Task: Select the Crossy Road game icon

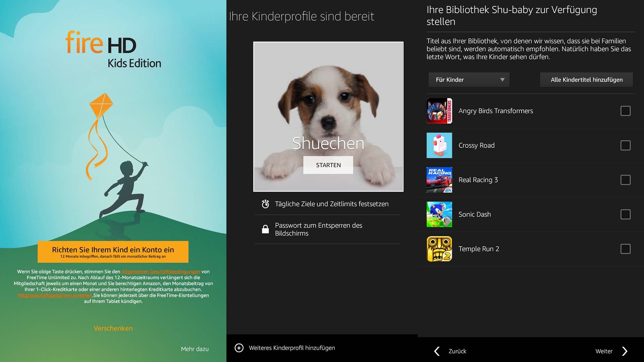Action: 439,145
